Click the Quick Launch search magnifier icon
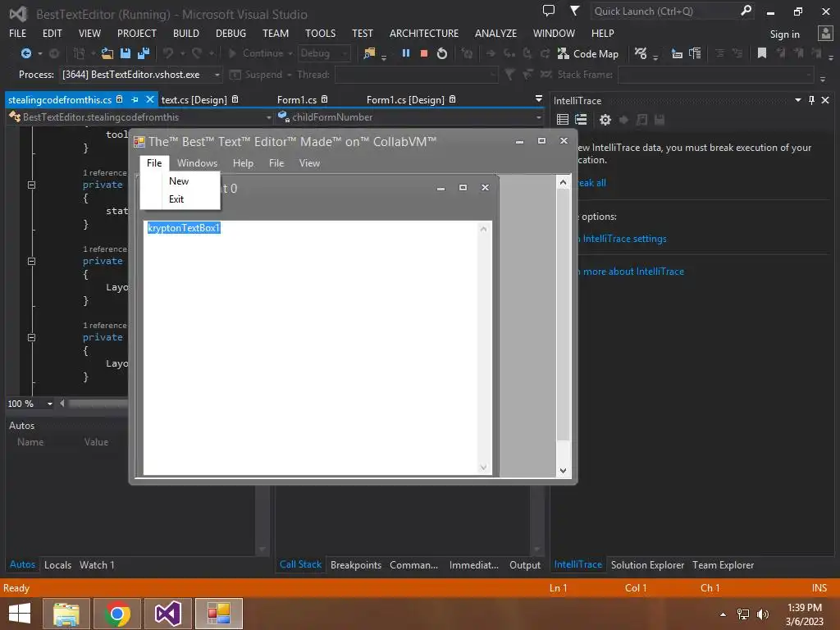 [x=746, y=11]
